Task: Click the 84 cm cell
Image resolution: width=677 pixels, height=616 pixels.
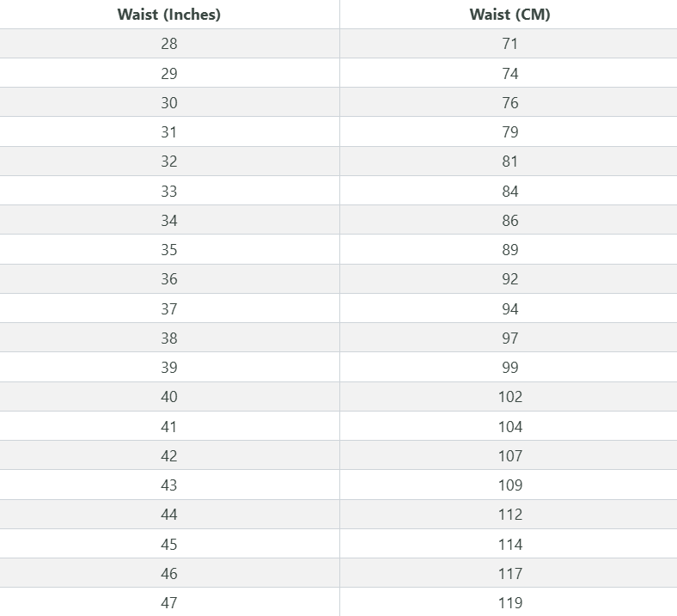Action: 510,191
